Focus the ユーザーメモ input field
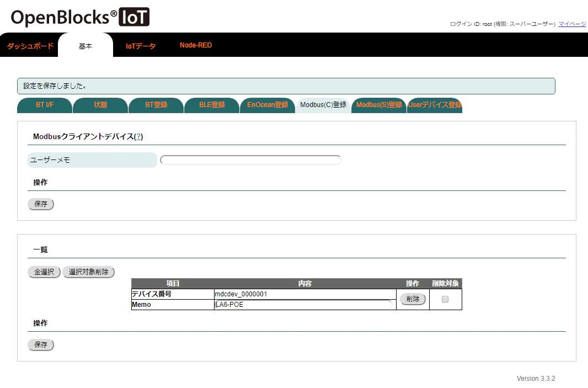The image size is (588, 388). [x=250, y=160]
